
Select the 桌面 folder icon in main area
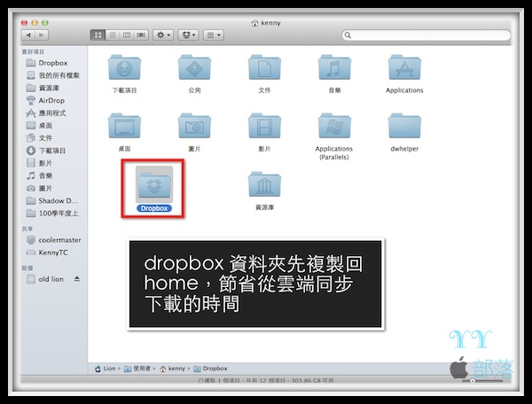pos(124,126)
